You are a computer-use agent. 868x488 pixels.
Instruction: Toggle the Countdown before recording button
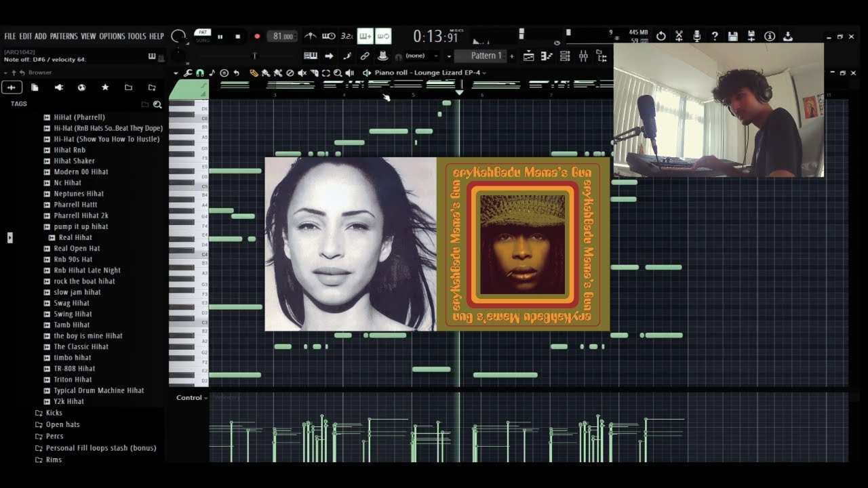[x=347, y=36]
